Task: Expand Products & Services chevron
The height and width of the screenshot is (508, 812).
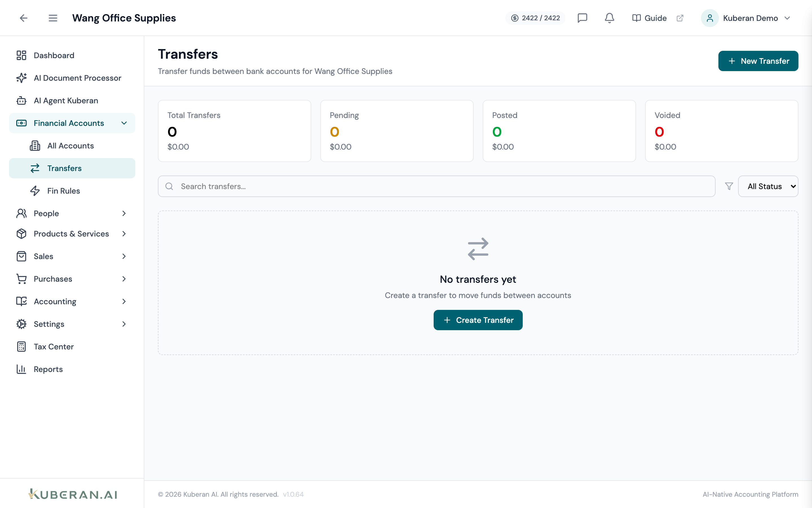Action: (124, 234)
